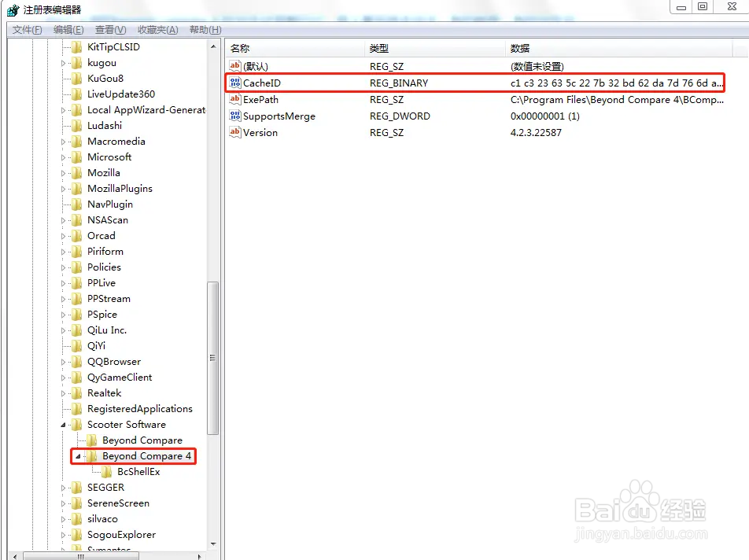
Task: Select the PPStream key
Action: point(109,299)
